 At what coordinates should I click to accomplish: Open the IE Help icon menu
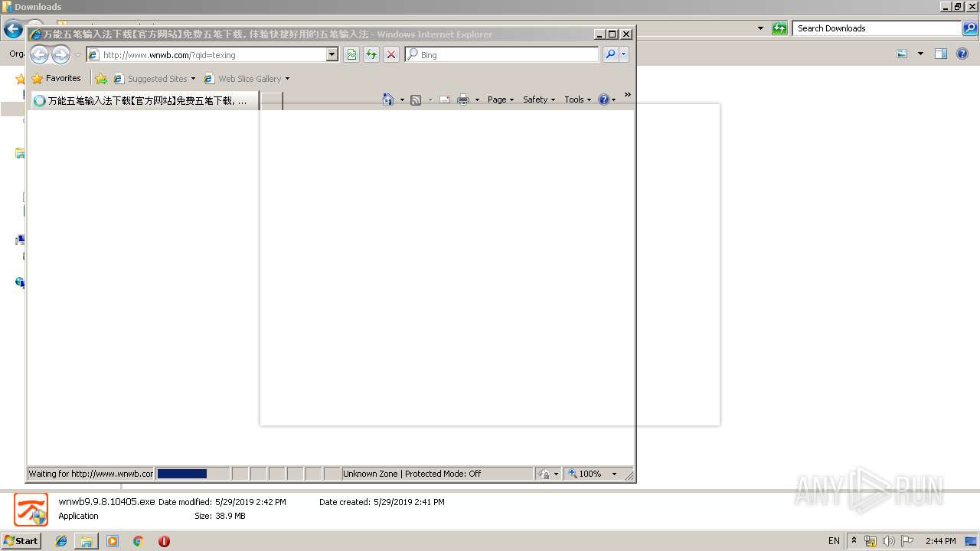pyautogui.click(x=606, y=99)
